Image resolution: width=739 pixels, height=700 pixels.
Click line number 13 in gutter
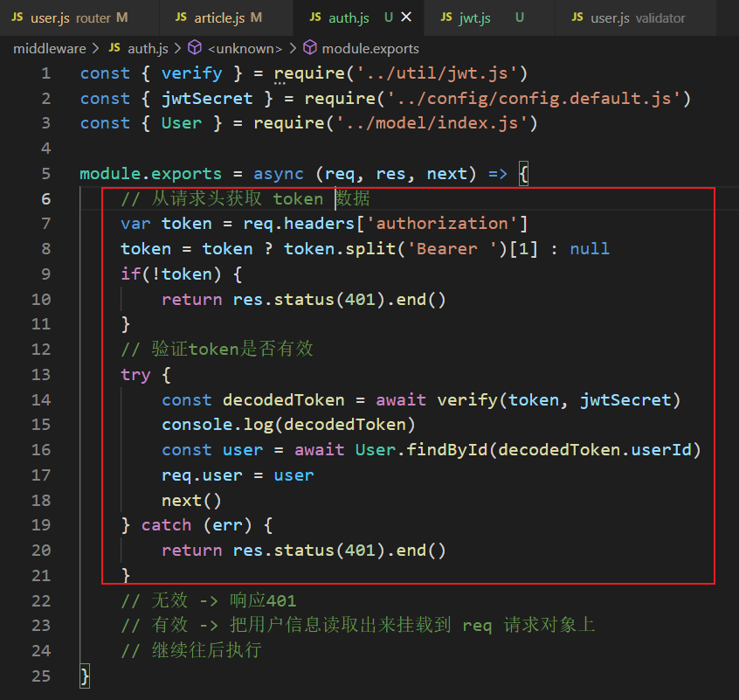tap(41, 375)
